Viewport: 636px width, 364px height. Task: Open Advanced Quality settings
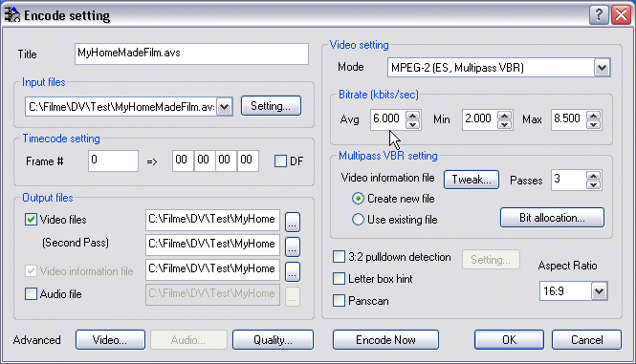click(x=273, y=340)
